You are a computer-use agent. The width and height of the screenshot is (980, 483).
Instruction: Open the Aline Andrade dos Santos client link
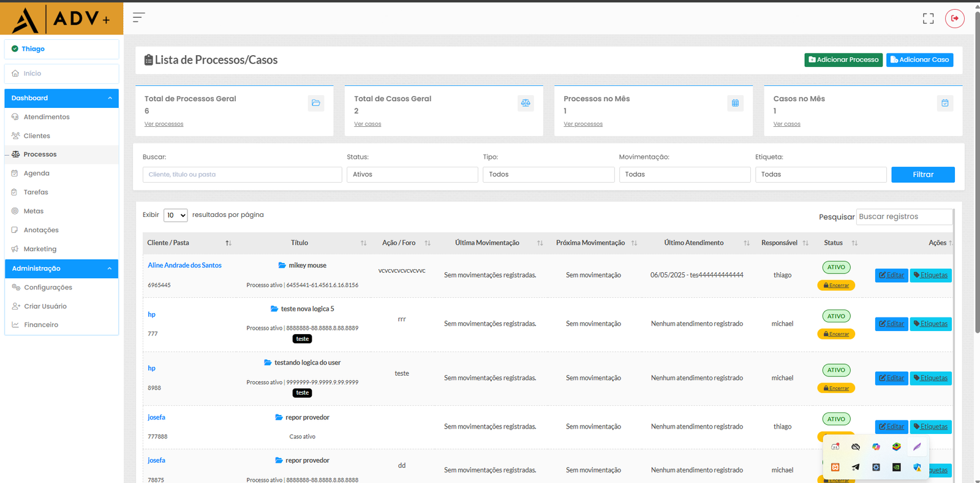(184, 265)
